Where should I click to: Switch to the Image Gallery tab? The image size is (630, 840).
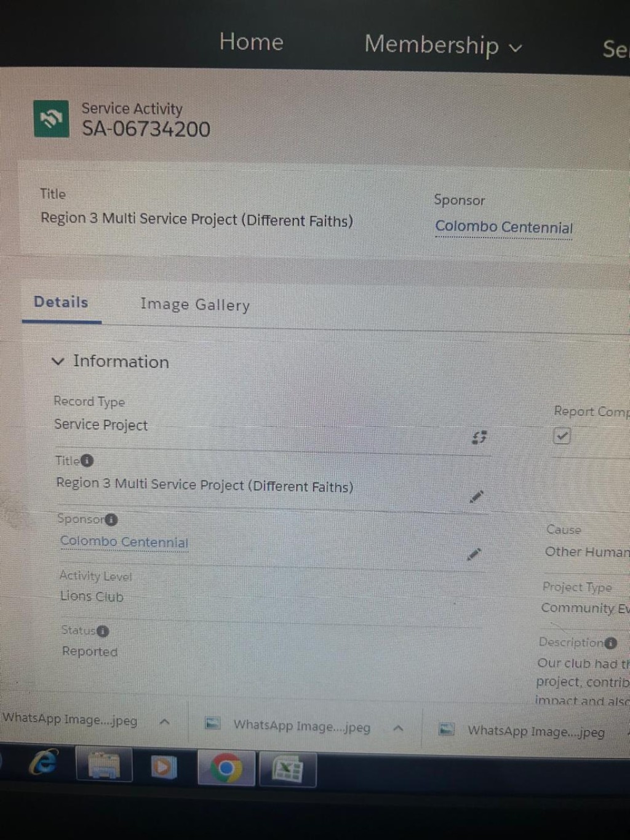pyautogui.click(x=195, y=305)
